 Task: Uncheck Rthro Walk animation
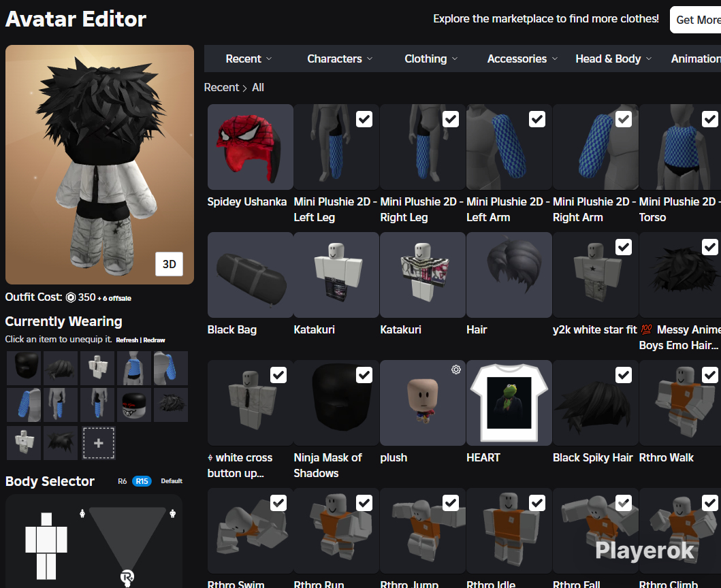(710, 375)
